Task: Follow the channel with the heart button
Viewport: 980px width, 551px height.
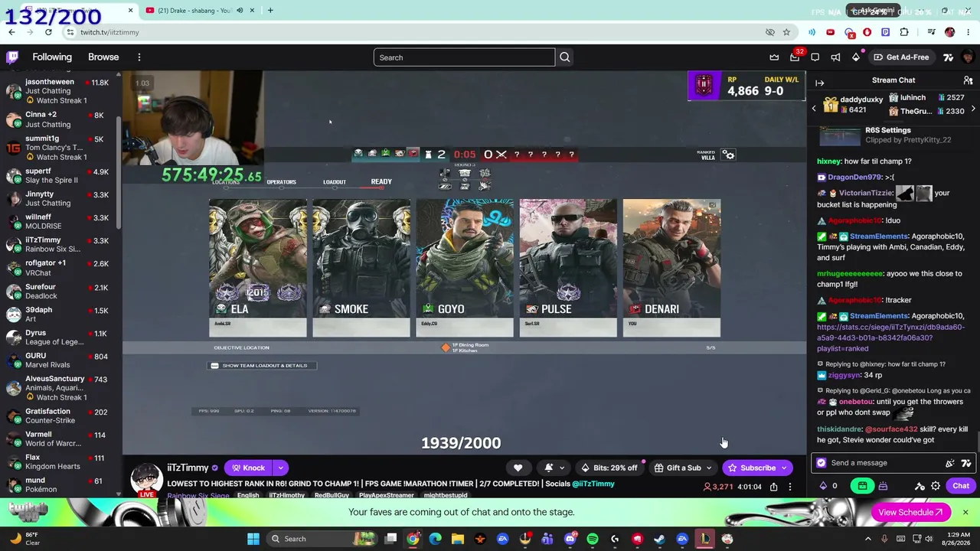Action: [x=518, y=468]
